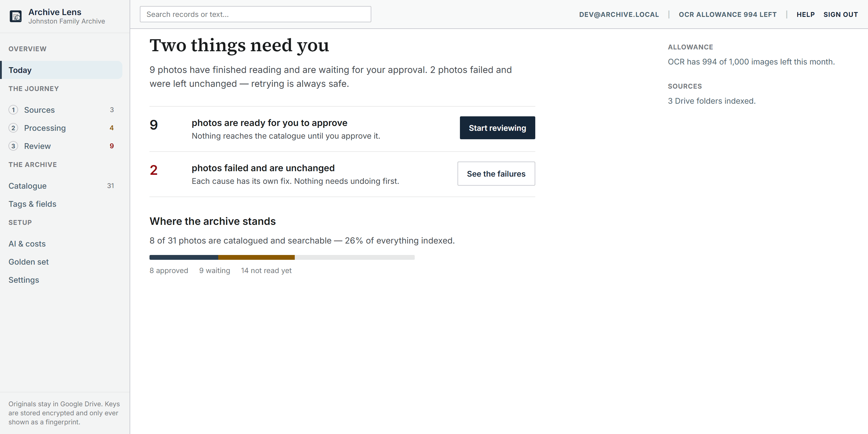The image size is (868, 434).
Task: Click the Review count badge 9
Action: tap(112, 146)
